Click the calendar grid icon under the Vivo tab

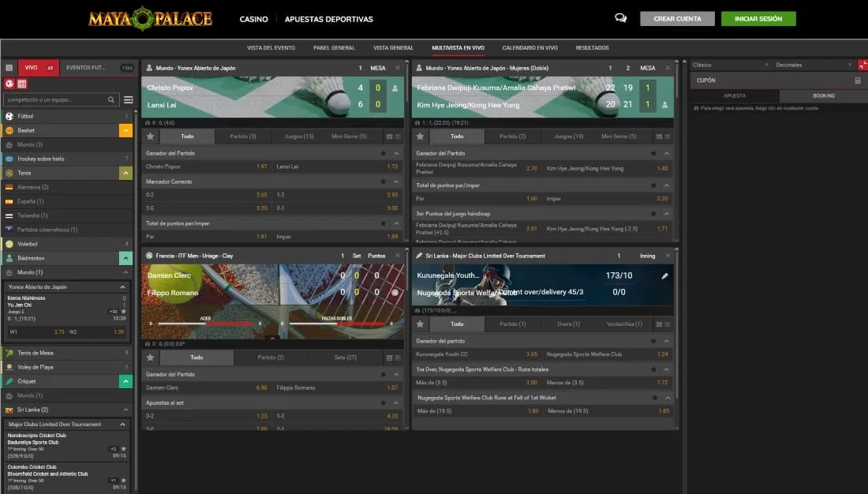pyautogui.click(x=21, y=84)
